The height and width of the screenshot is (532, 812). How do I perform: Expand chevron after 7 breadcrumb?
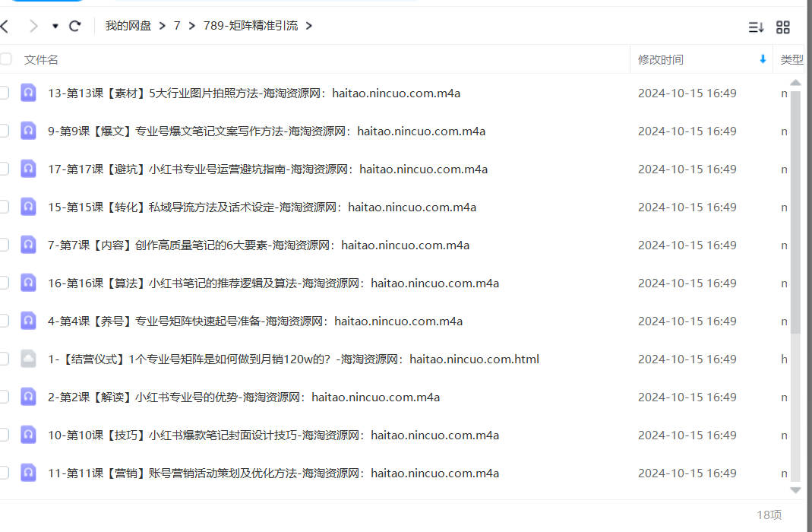(x=191, y=26)
